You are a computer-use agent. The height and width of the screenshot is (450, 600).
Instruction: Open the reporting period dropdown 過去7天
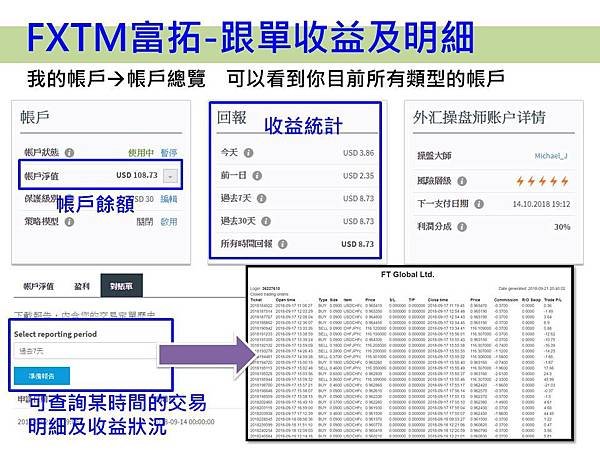click(86, 351)
